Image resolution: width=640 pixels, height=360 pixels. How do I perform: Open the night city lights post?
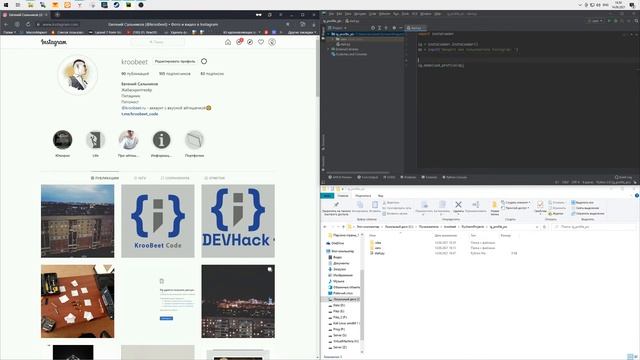pyautogui.click(x=238, y=301)
